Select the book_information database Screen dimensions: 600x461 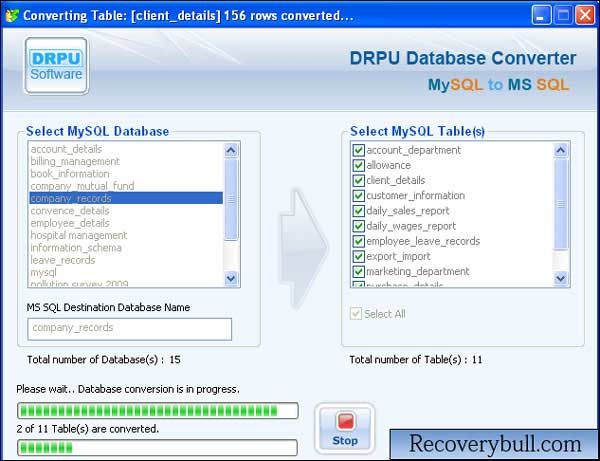(x=126, y=173)
